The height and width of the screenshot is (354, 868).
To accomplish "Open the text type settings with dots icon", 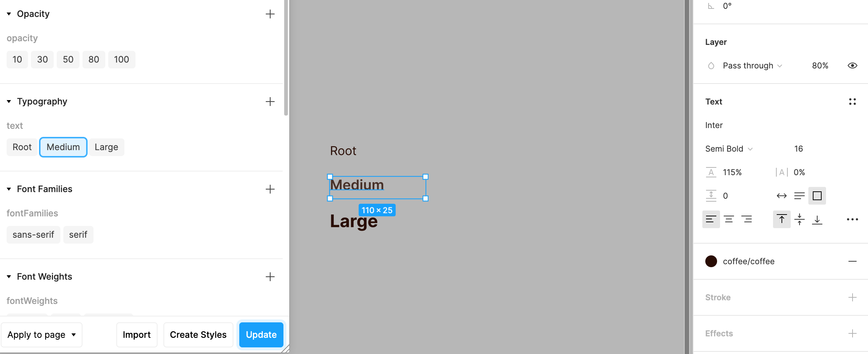I will pos(853,102).
